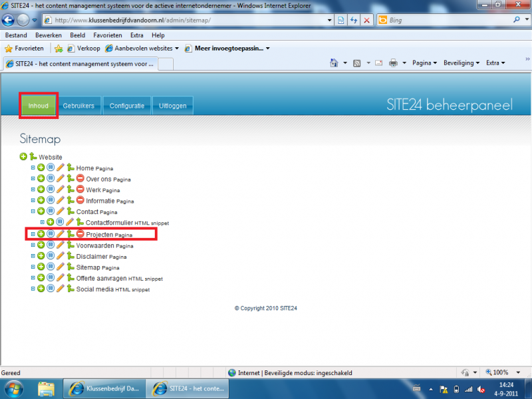Click blue pause icon for Voorwaarden page
The height and width of the screenshot is (399, 532).
pos(51,245)
